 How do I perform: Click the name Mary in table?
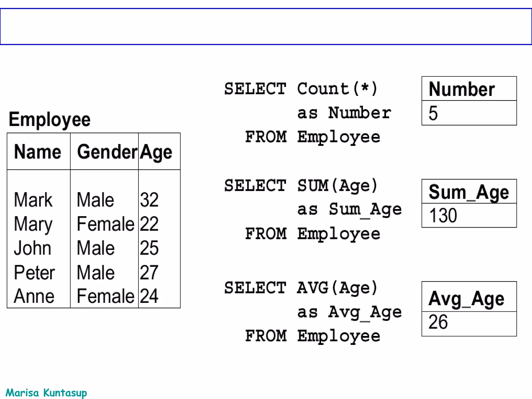(x=33, y=224)
